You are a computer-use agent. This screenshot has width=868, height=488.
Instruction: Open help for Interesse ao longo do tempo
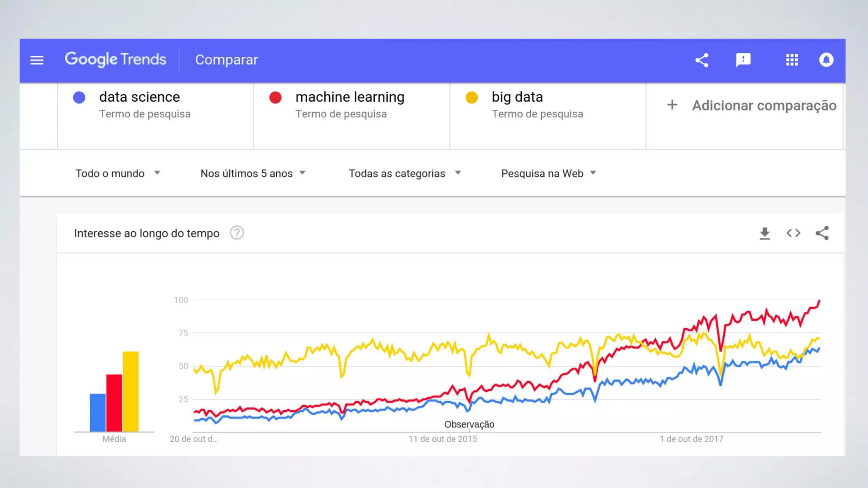click(236, 233)
